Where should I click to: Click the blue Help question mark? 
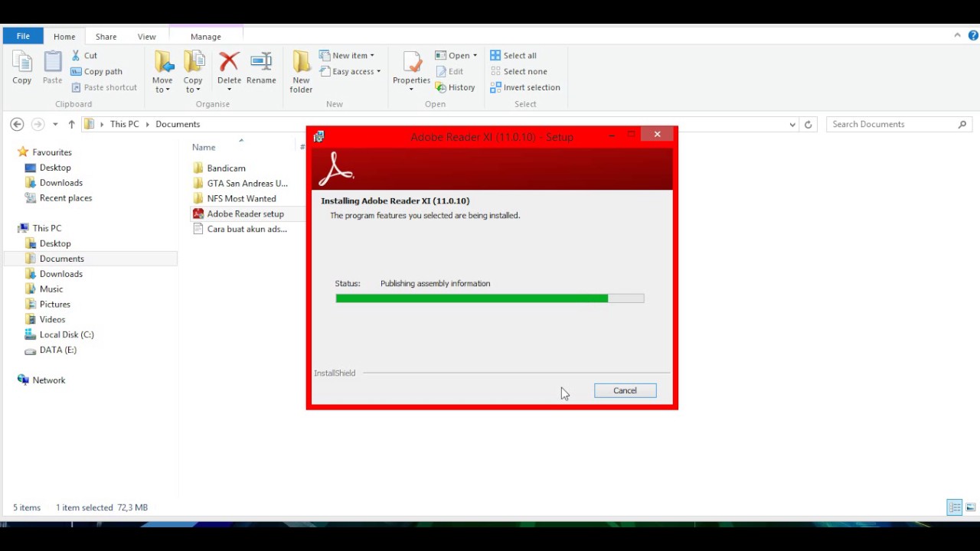[974, 35]
